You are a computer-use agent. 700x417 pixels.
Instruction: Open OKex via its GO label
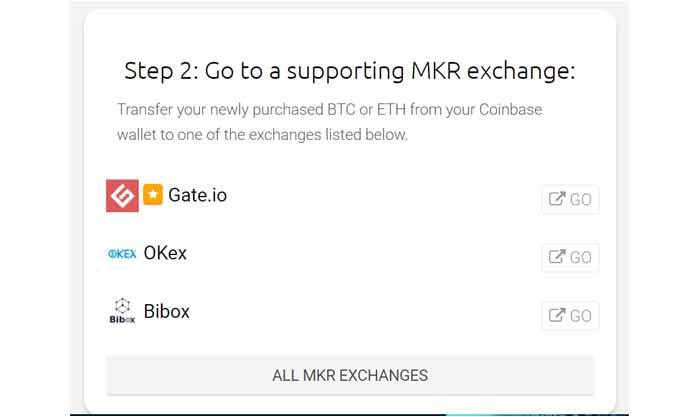tap(580, 258)
